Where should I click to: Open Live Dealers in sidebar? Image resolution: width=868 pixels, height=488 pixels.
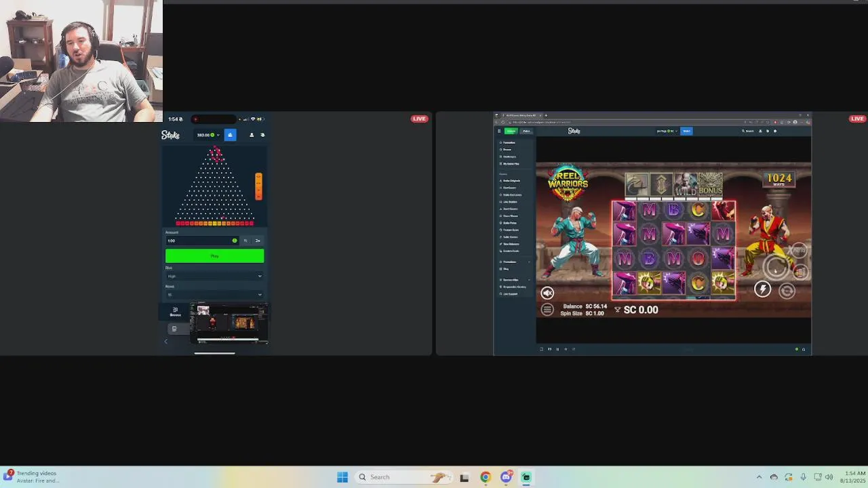coord(509,202)
